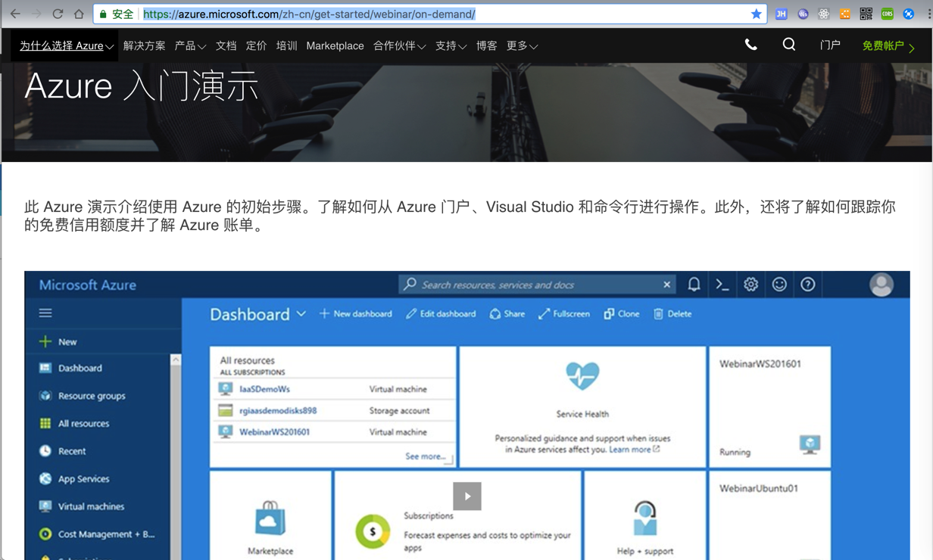Open the Subscriptions cost tile
Viewport: 933px width, 560px height.
[x=457, y=515]
